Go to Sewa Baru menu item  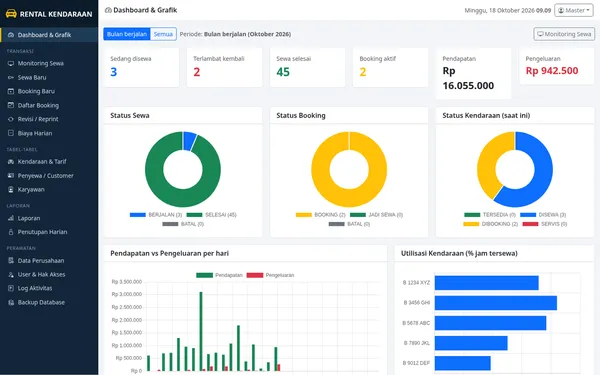[49, 77]
